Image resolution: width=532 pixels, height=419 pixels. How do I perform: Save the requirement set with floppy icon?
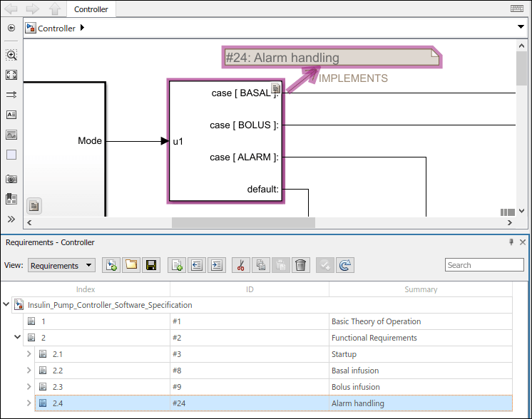click(150, 265)
